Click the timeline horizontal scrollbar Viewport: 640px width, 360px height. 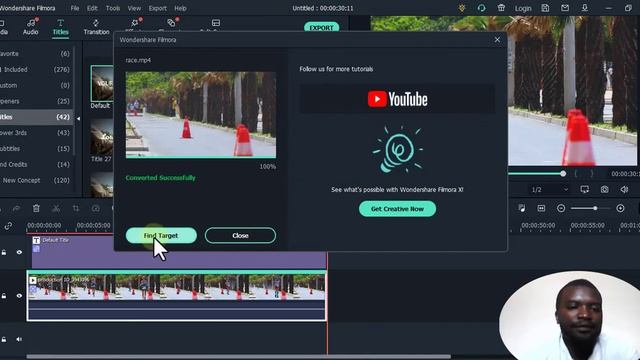click(x=239, y=357)
